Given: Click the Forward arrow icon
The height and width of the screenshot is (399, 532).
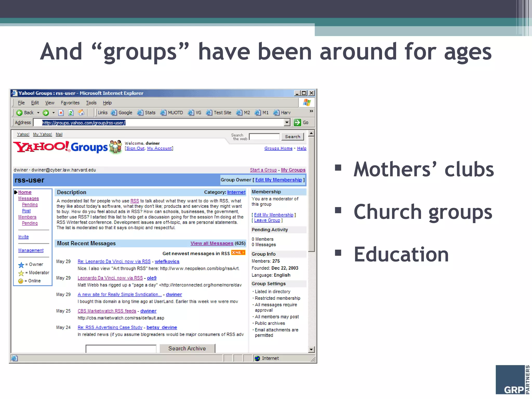Looking at the screenshot, I should 46,112.
